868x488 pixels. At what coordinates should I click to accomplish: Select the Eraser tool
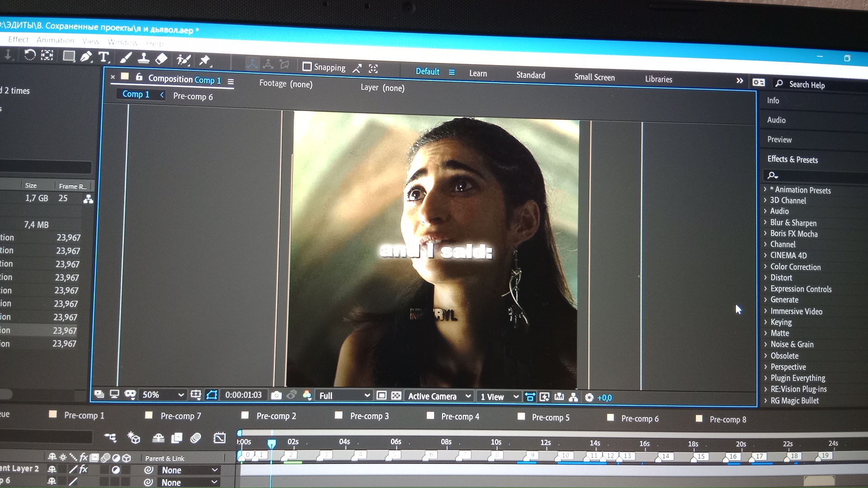[x=161, y=59]
